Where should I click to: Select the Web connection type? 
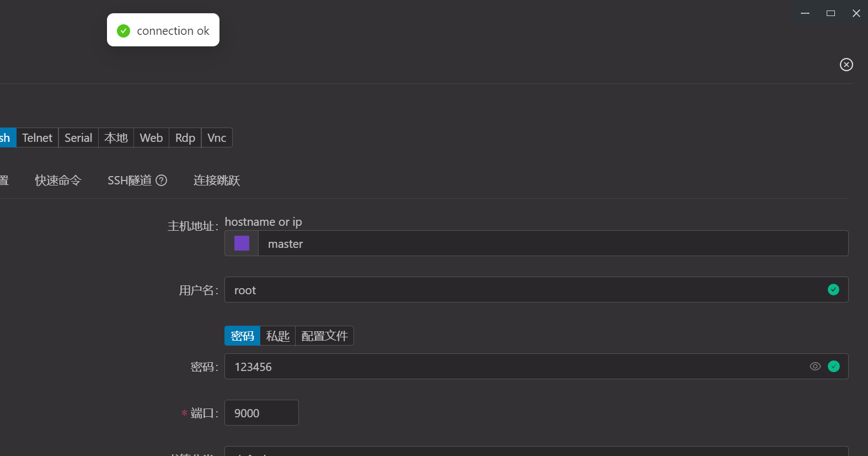151,137
